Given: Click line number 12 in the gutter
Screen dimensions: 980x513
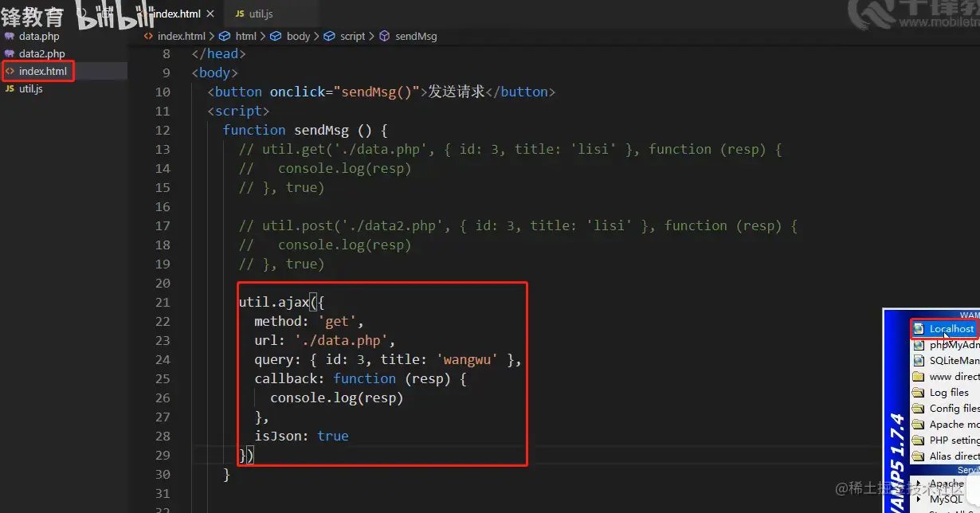Looking at the screenshot, I should [x=163, y=131].
